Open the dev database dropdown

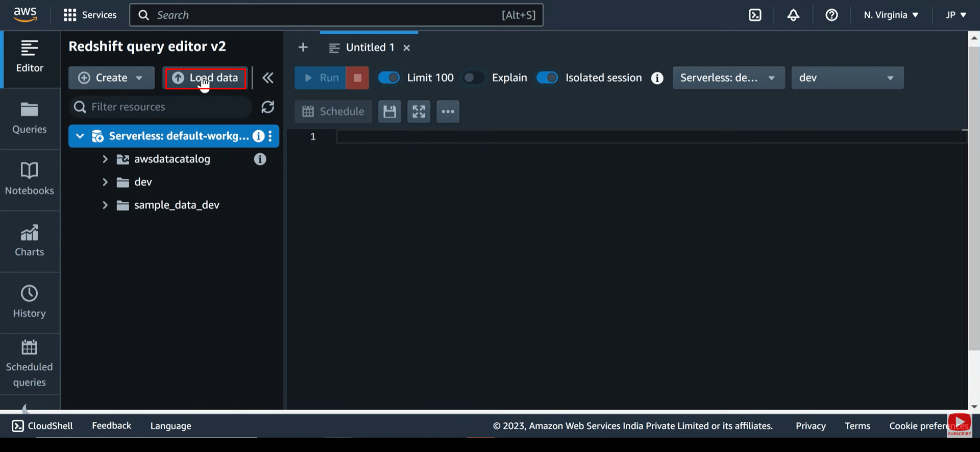click(x=847, y=78)
